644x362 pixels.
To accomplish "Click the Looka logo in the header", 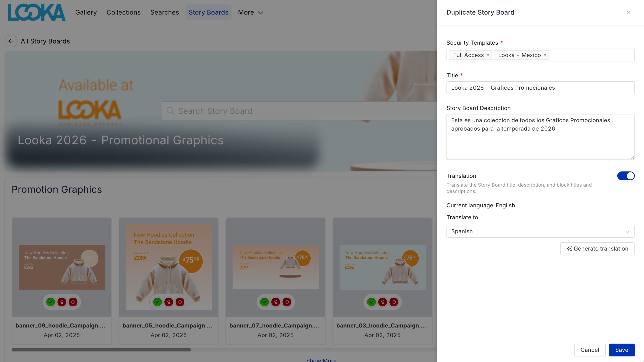I will click(x=36, y=12).
